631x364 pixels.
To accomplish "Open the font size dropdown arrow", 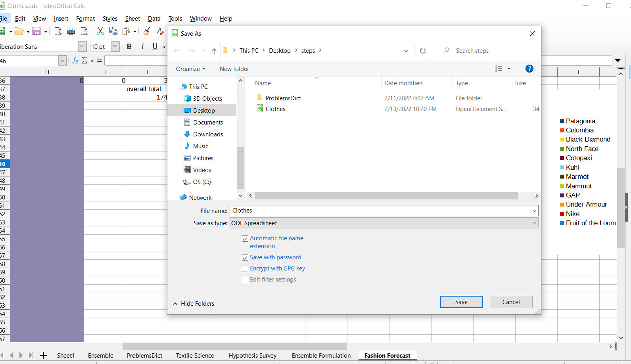I will pyautogui.click(x=115, y=46).
